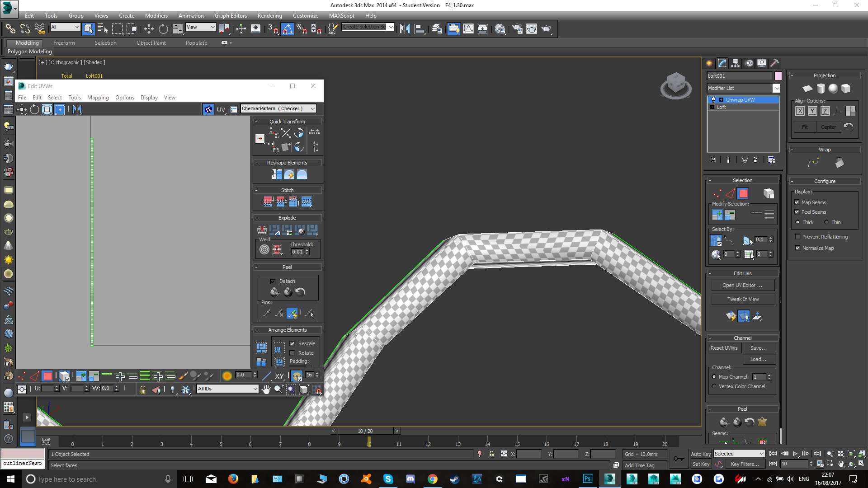Viewport: 868px width, 488px height.
Task: Toggle Rescale checkbox in Arrange Elements
Action: point(292,343)
